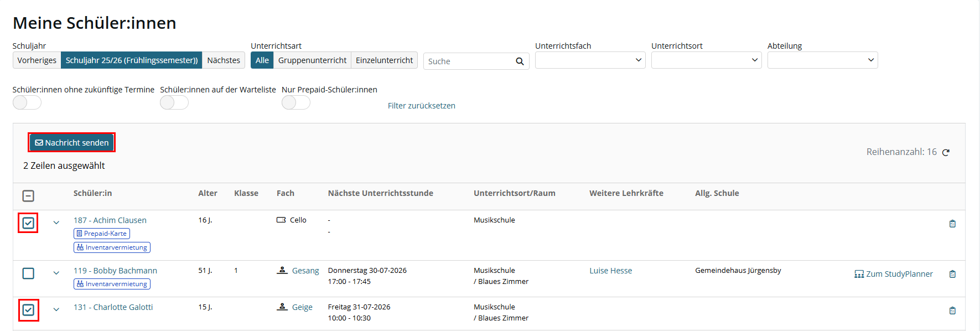Click the Cello instrument icon
This screenshot has height=331, width=980.
tap(281, 220)
